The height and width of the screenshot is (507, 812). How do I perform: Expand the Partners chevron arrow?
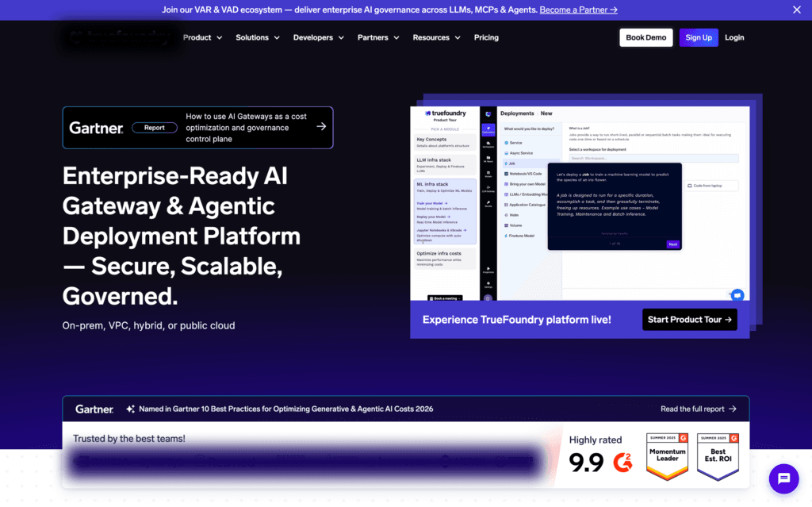pyautogui.click(x=396, y=38)
